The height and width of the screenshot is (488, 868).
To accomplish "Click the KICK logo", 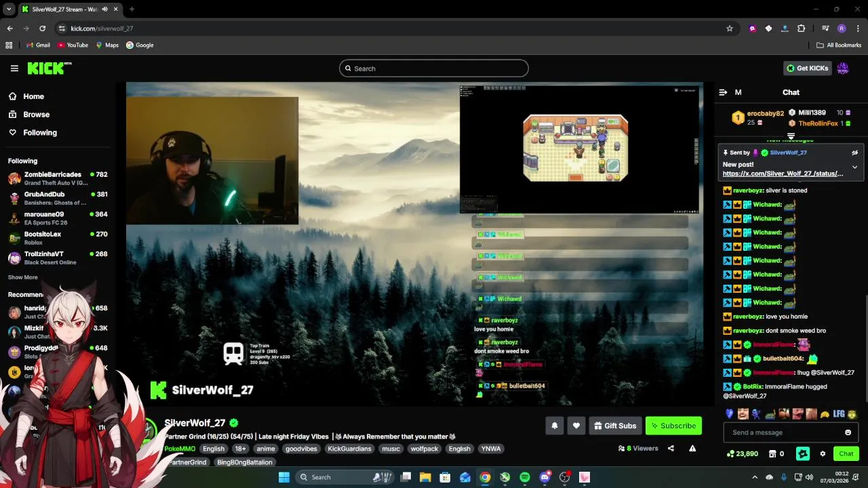I will click(x=50, y=68).
